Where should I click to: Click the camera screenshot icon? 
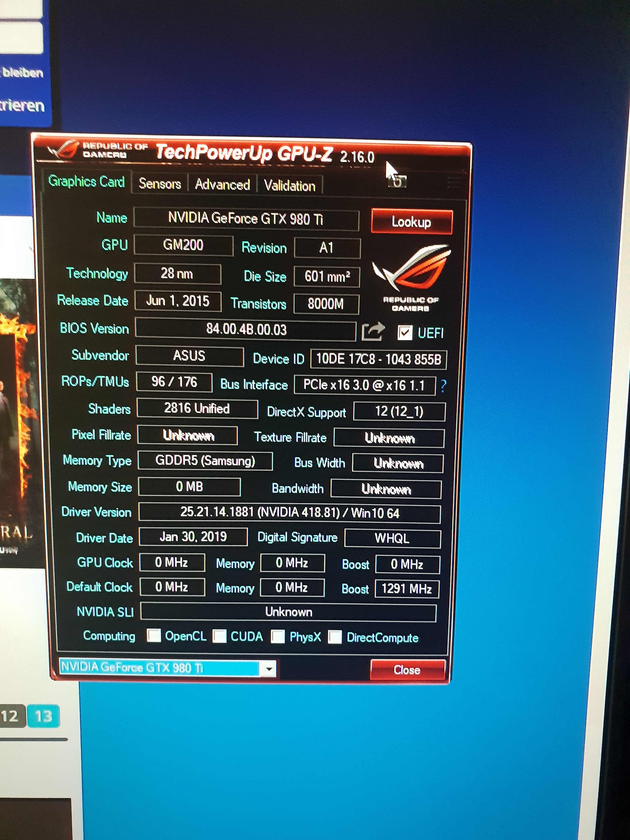397,181
